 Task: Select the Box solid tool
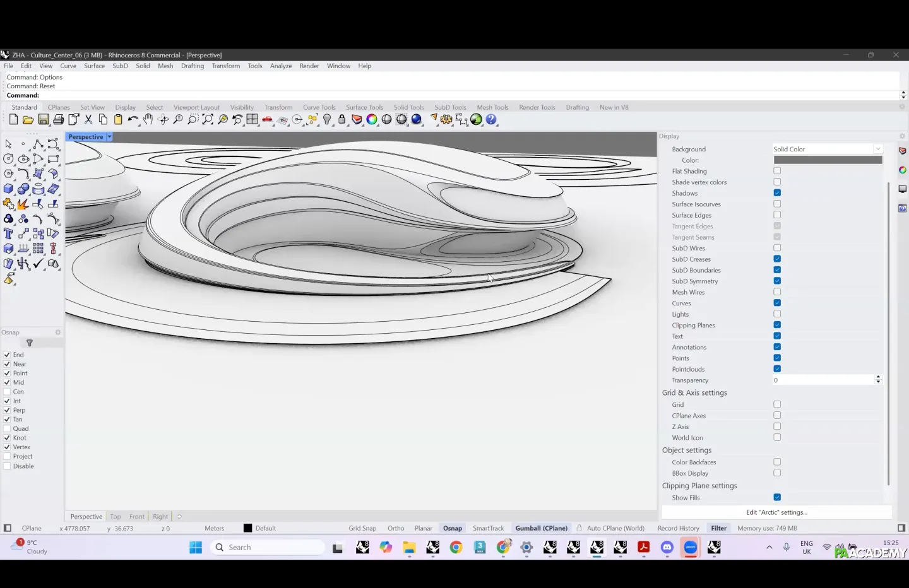point(8,189)
